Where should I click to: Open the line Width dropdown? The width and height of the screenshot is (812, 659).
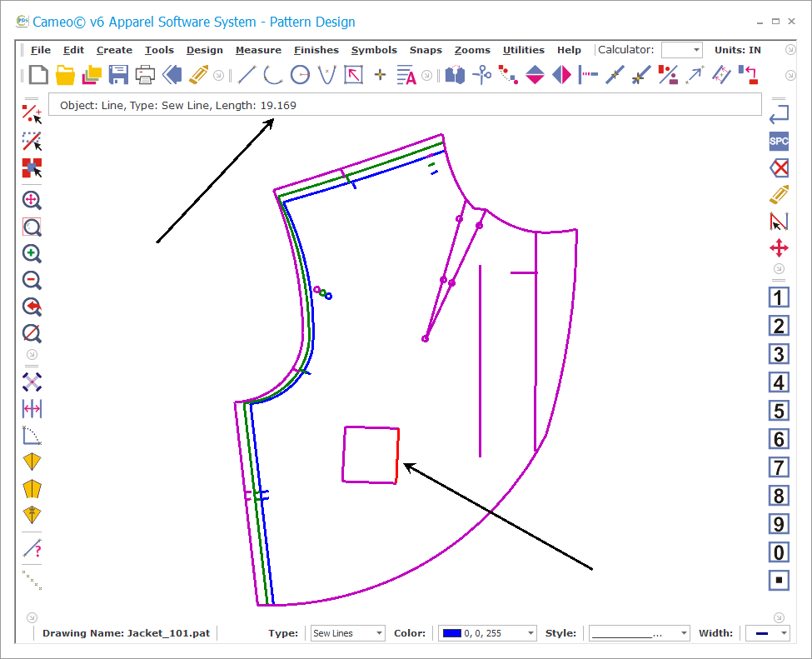point(767,633)
